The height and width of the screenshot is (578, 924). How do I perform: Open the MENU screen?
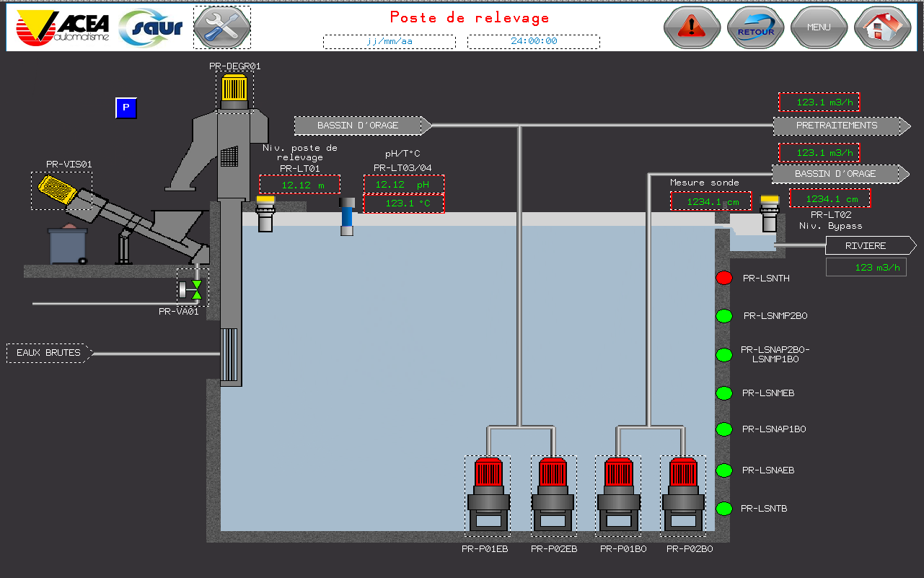[x=819, y=28]
